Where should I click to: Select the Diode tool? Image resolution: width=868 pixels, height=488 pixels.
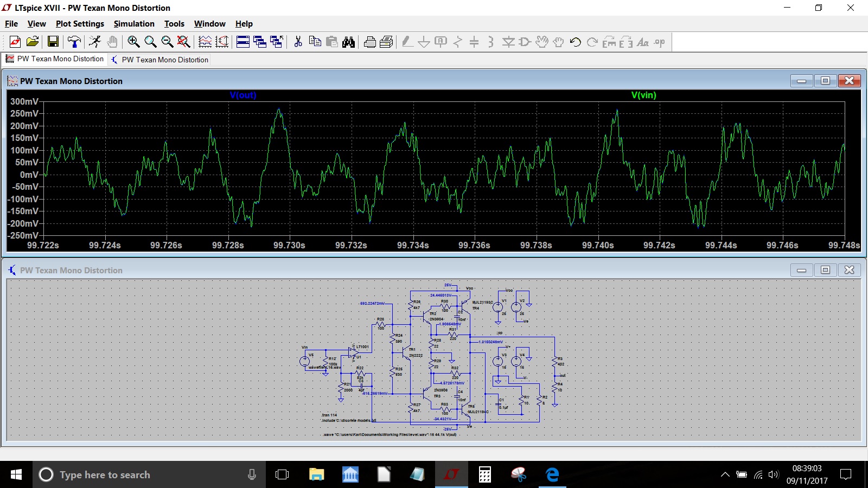pyautogui.click(x=508, y=42)
